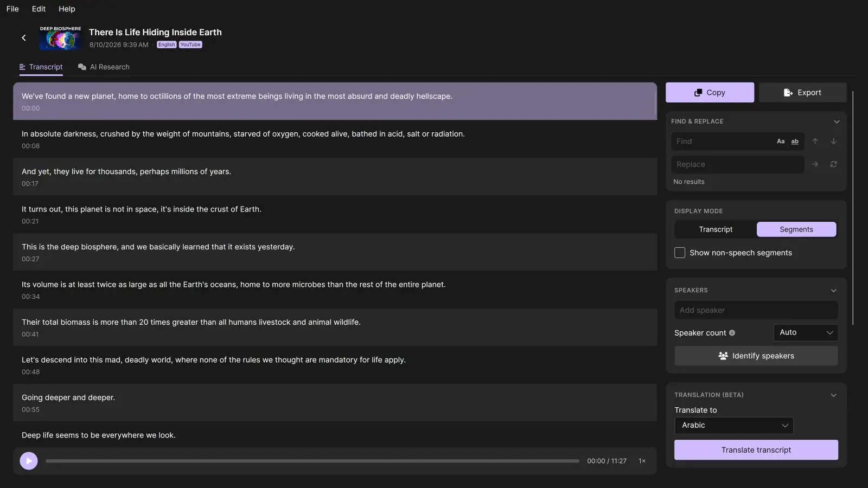Click the speaker count info icon
Image resolution: width=868 pixels, height=488 pixels.
tap(732, 333)
